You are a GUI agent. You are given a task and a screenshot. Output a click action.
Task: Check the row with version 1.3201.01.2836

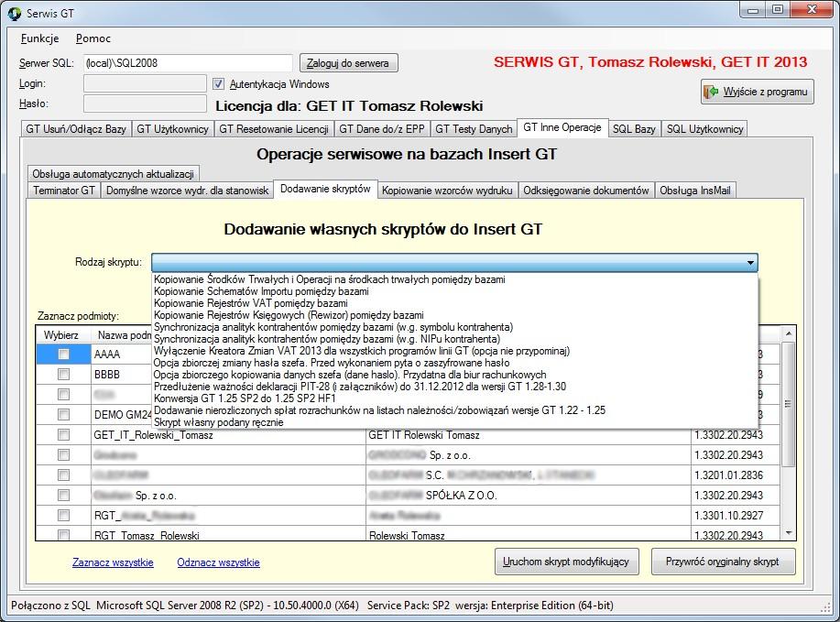[x=64, y=475]
